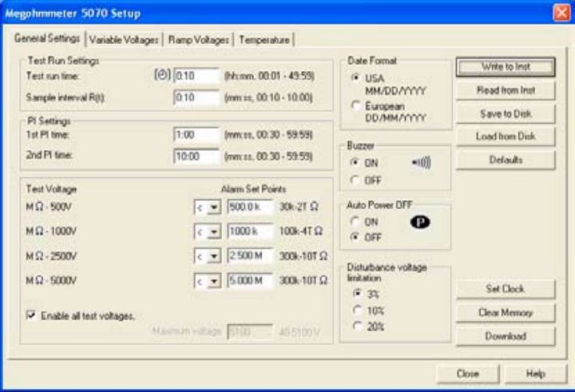The width and height of the screenshot is (575, 392).
Task: Click the Maximum voltage field
Action: coord(250,332)
